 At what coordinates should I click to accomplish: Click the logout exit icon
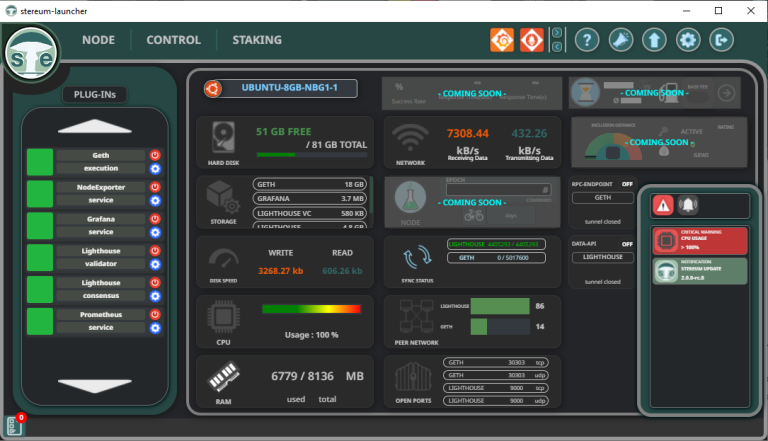721,40
